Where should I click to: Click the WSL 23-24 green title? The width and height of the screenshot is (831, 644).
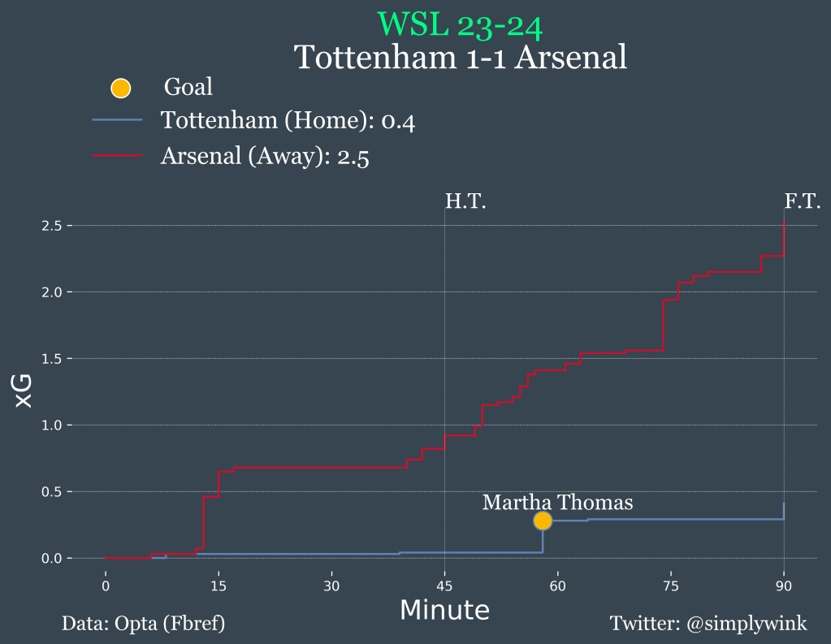(461, 25)
